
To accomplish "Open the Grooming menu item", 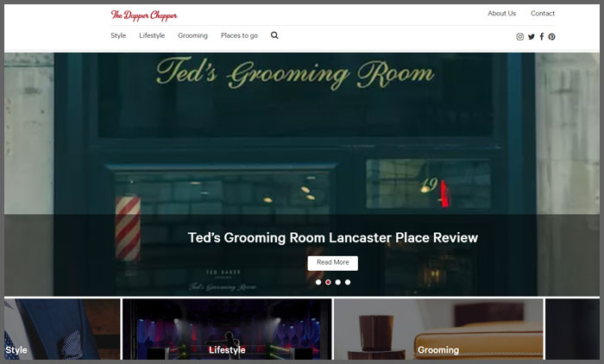I will click(x=192, y=35).
